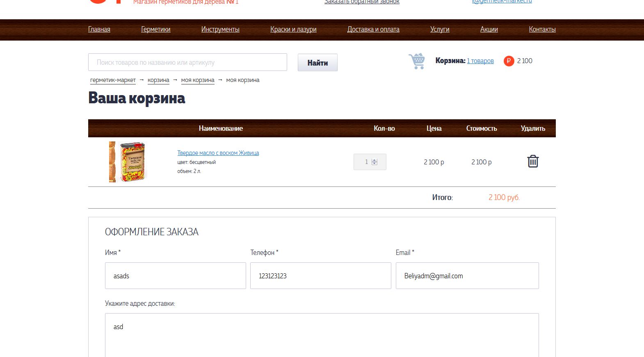Open the '1 товаров' cart link
The image size is (644, 357).
[480, 61]
